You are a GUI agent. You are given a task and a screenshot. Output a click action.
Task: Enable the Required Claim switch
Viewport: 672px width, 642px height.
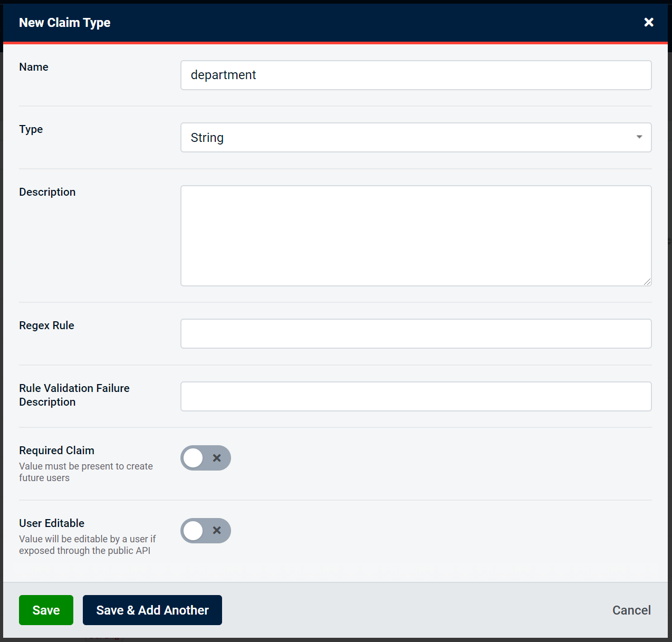(x=205, y=458)
